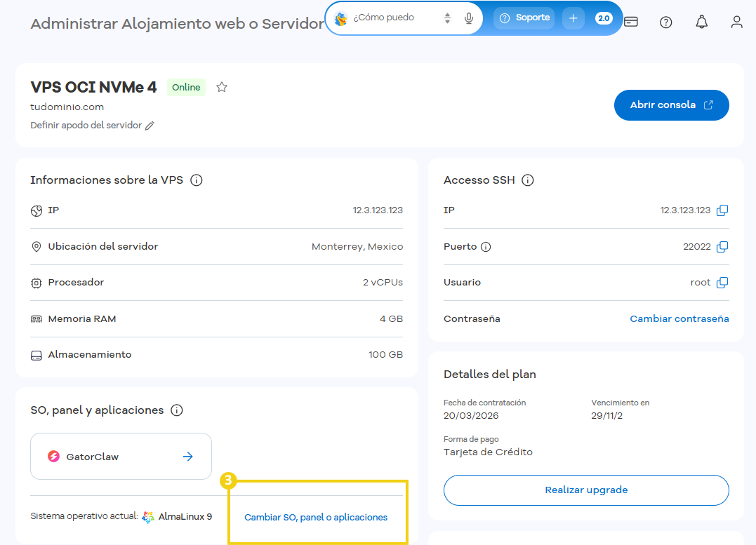Viewport: 756px width, 545px height.
Task: Show info icon next to 'Accesso SSH'
Action: pos(528,180)
